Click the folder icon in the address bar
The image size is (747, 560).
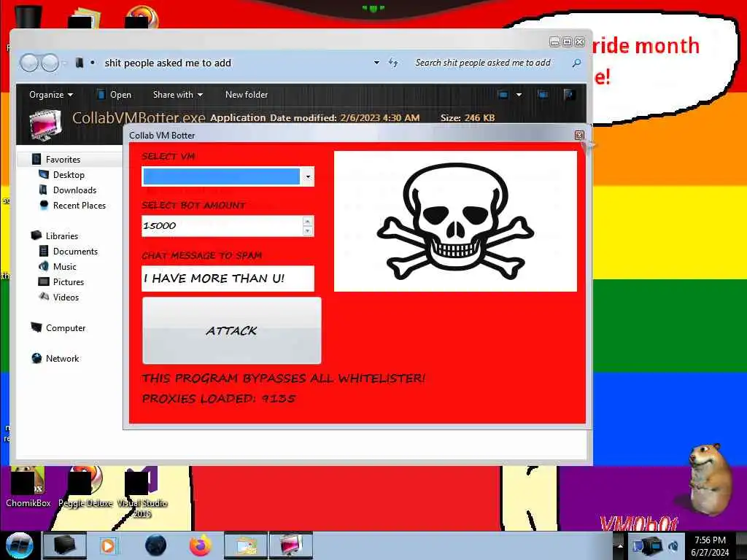tap(80, 63)
